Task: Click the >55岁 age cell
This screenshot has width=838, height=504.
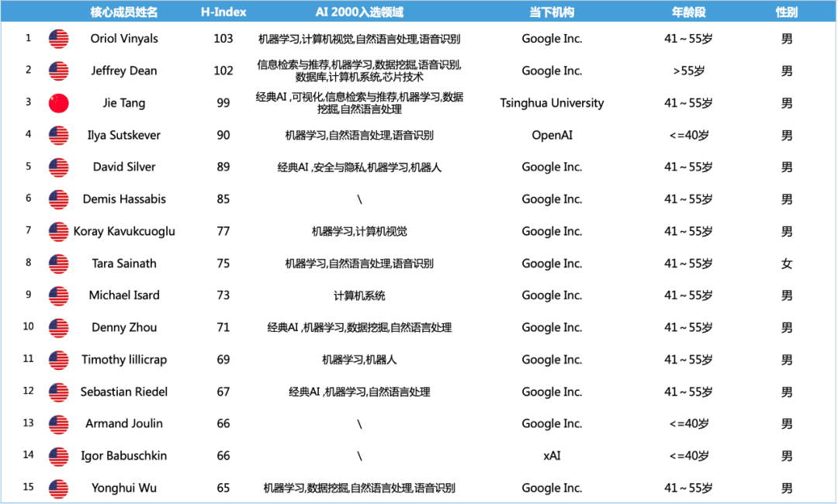Action: click(689, 71)
